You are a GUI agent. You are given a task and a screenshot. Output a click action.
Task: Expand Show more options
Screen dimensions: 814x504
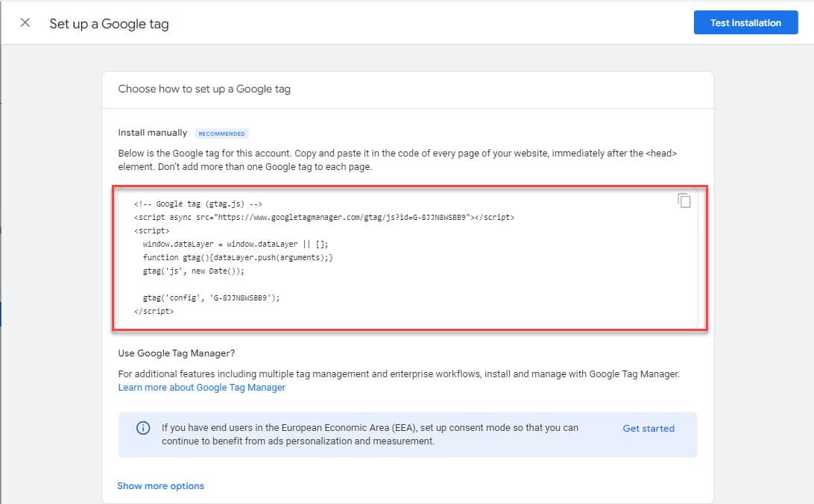160,486
